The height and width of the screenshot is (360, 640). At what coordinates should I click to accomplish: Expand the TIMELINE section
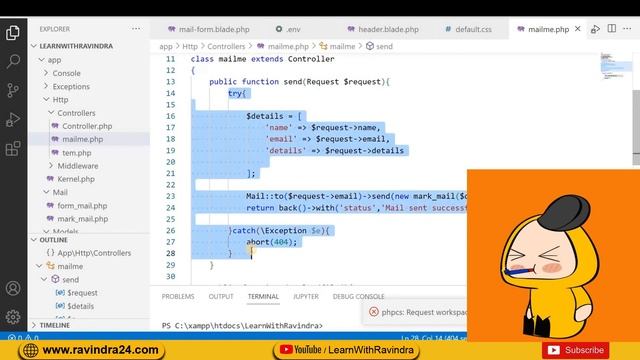[54, 325]
